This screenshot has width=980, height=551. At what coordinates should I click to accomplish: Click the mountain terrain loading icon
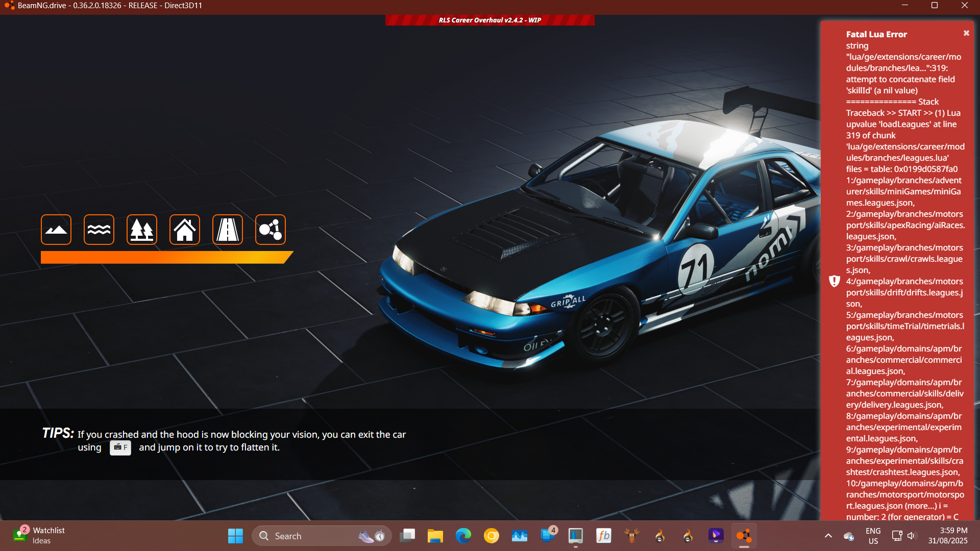56,230
